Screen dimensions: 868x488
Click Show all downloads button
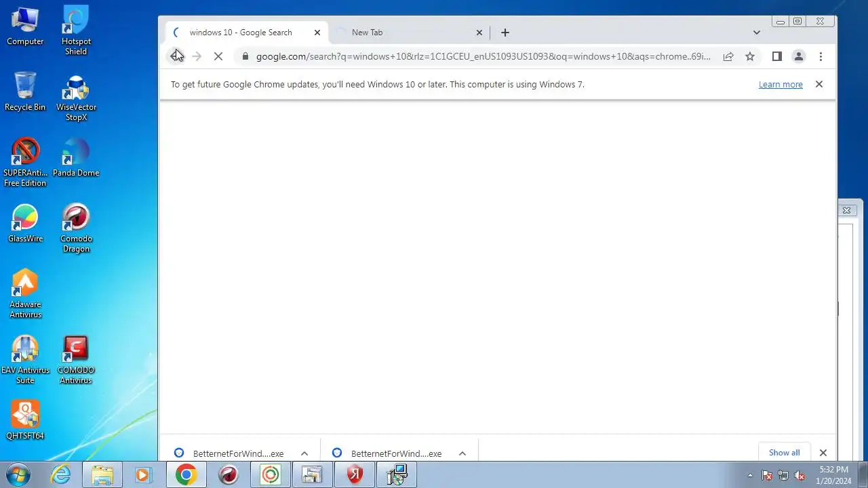pyautogui.click(x=784, y=453)
